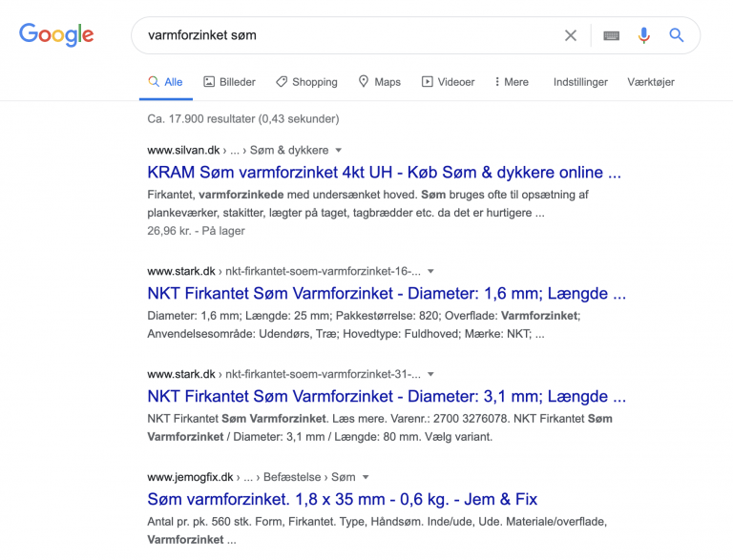Image resolution: width=733 pixels, height=560 pixels.
Task: Open NKT Firkantet Søm 3,1 mm result
Action: point(387,396)
